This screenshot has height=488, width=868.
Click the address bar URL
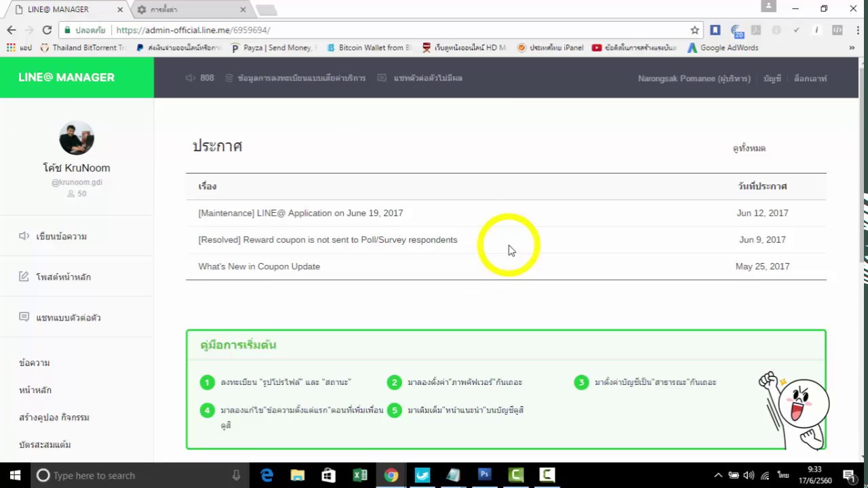193,30
